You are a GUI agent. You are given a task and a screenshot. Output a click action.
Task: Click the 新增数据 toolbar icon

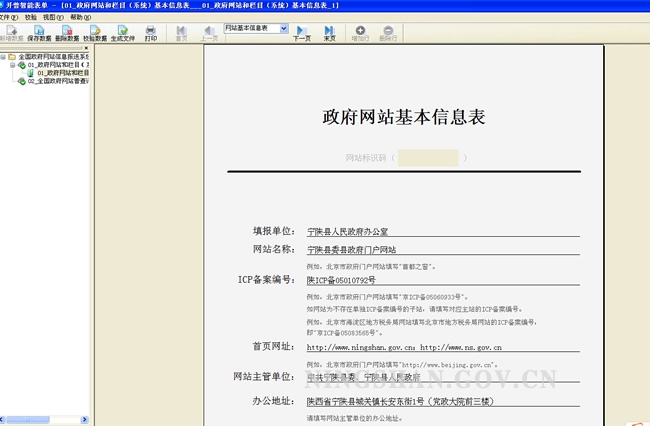click(11, 33)
